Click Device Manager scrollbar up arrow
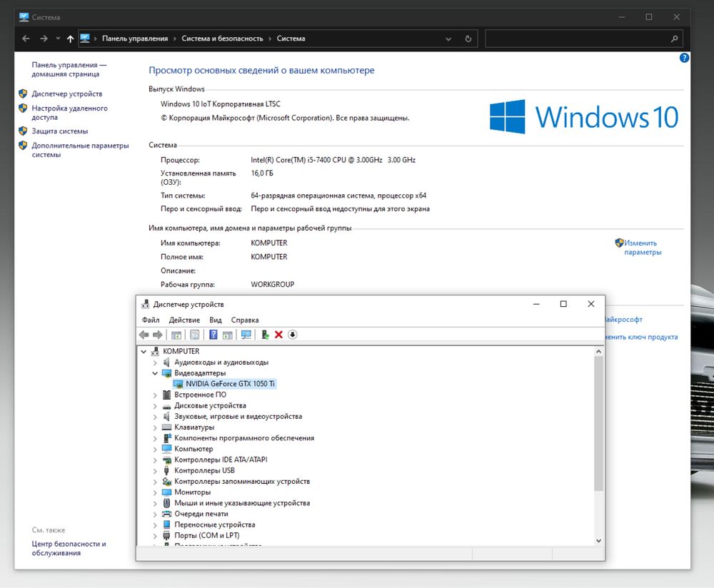Viewport: 714px width, 588px height. pos(598,351)
